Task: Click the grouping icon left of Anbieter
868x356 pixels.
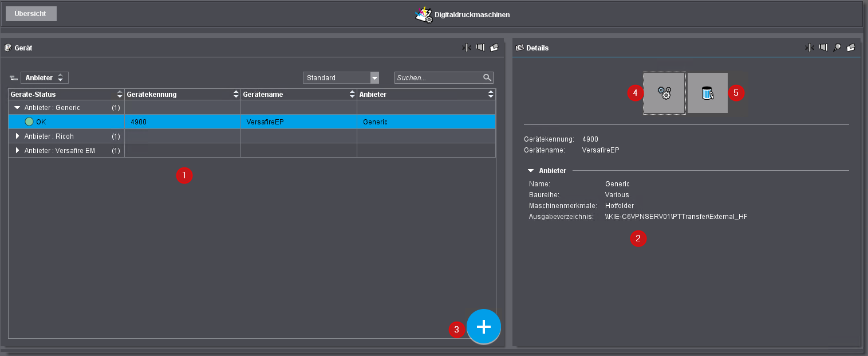Action: 14,78
